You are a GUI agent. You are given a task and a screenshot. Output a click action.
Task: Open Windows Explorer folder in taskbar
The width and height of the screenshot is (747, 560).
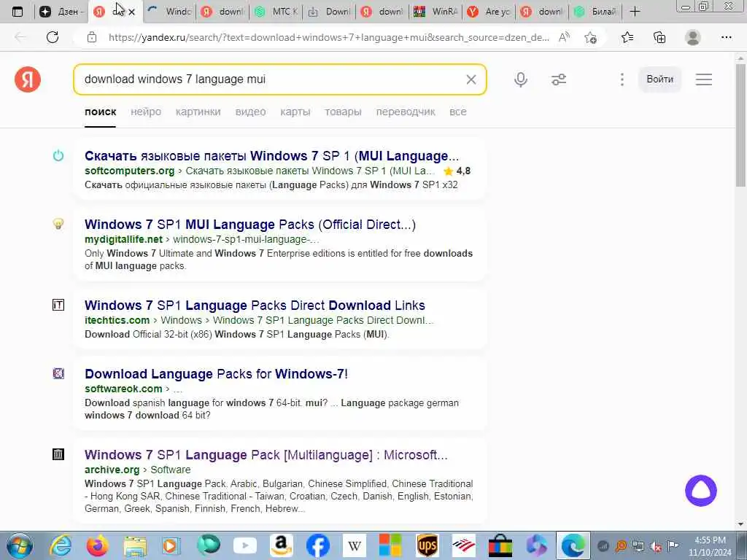135,545
